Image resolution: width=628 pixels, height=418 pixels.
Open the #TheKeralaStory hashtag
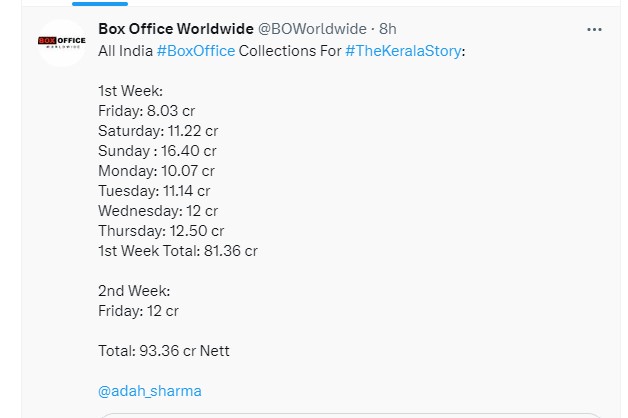tap(404, 50)
